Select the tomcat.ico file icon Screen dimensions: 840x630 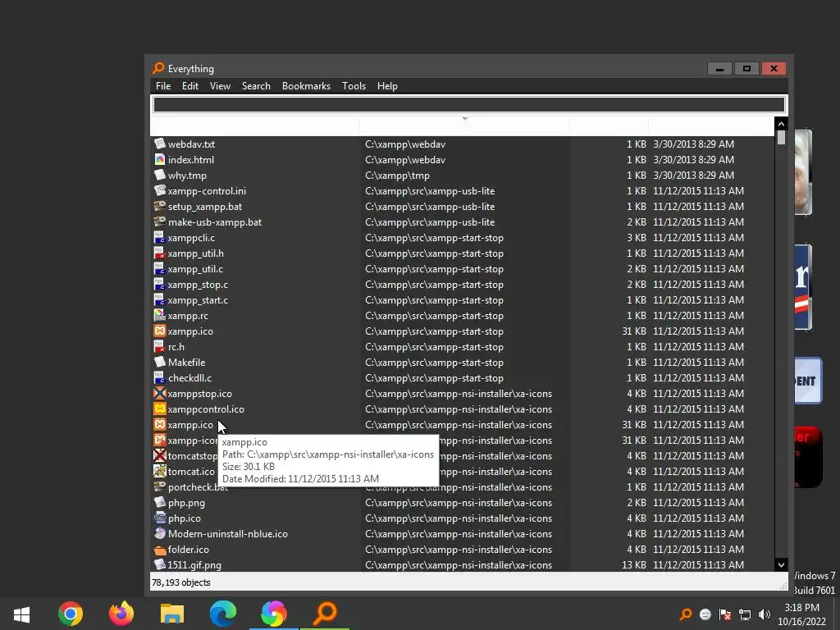[160, 471]
